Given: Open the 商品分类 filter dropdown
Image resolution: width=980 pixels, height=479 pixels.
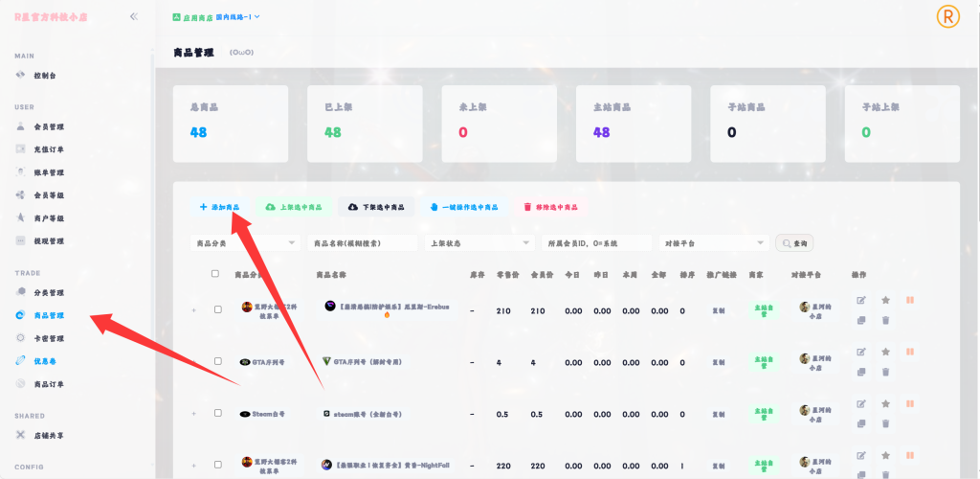Looking at the screenshot, I should pyautogui.click(x=245, y=243).
